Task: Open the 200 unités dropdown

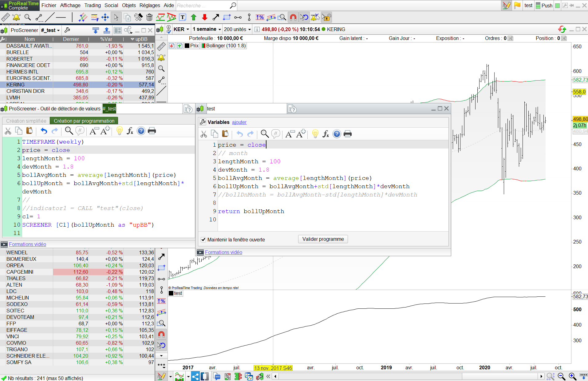Action: tap(237, 29)
